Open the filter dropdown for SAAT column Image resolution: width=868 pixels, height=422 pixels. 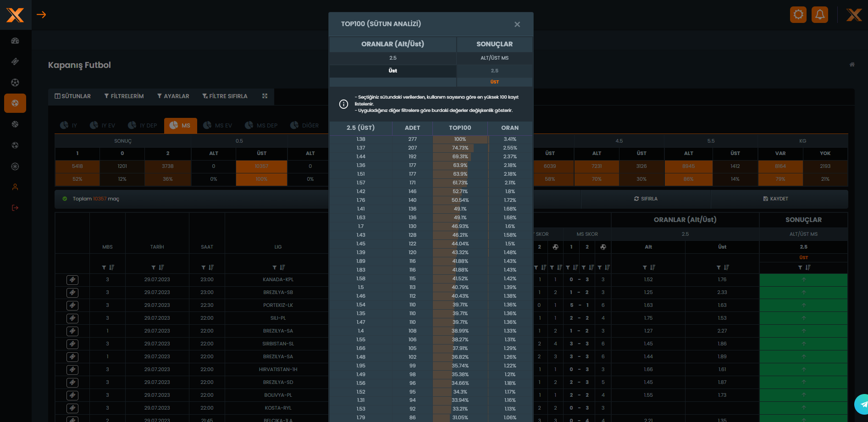(204, 267)
